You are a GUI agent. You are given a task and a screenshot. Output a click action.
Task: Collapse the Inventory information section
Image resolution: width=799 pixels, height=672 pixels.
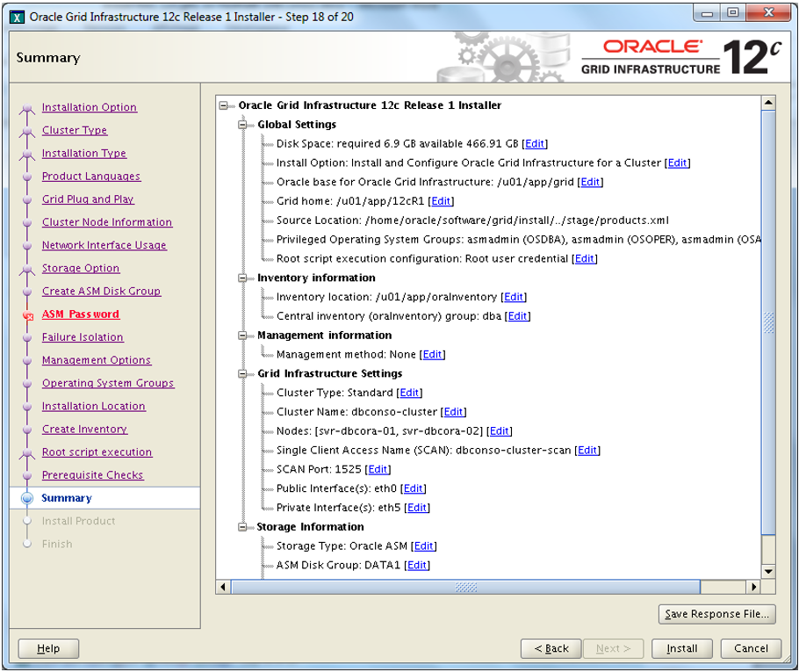242,278
